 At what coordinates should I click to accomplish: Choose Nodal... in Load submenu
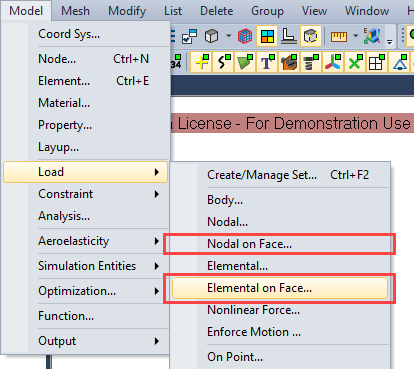click(280, 222)
